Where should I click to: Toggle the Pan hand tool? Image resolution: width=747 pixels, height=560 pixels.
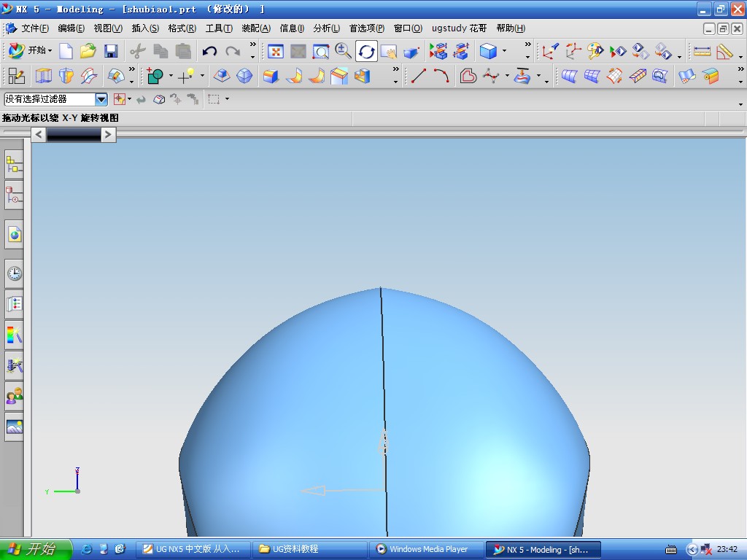coord(389,51)
